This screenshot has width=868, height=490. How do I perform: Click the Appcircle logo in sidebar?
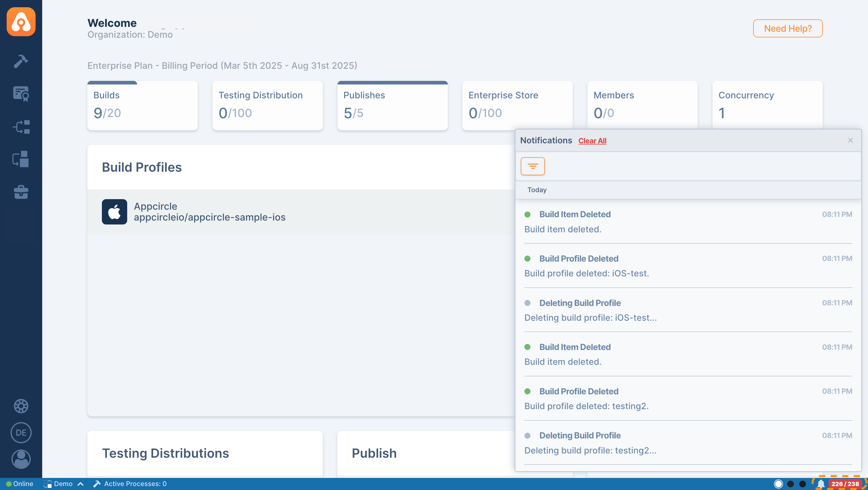pyautogui.click(x=21, y=22)
